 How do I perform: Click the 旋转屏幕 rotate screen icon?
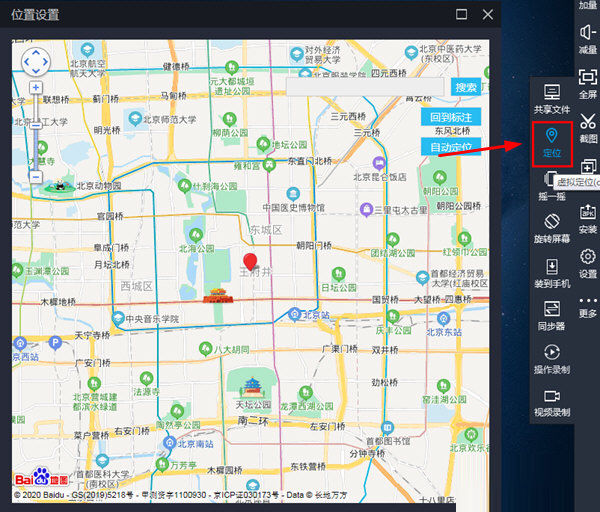pyautogui.click(x=552, y=226)
